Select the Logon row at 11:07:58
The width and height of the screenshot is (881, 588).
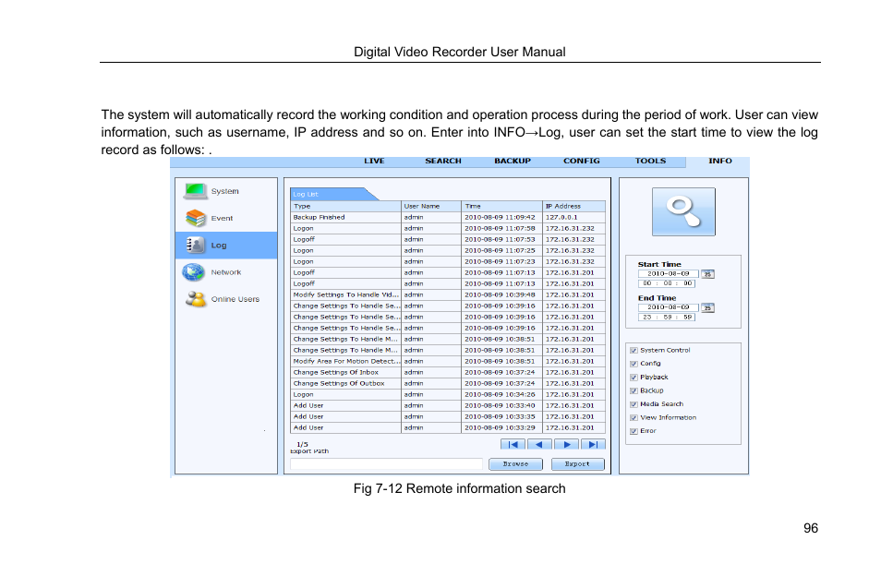[448, 229]
